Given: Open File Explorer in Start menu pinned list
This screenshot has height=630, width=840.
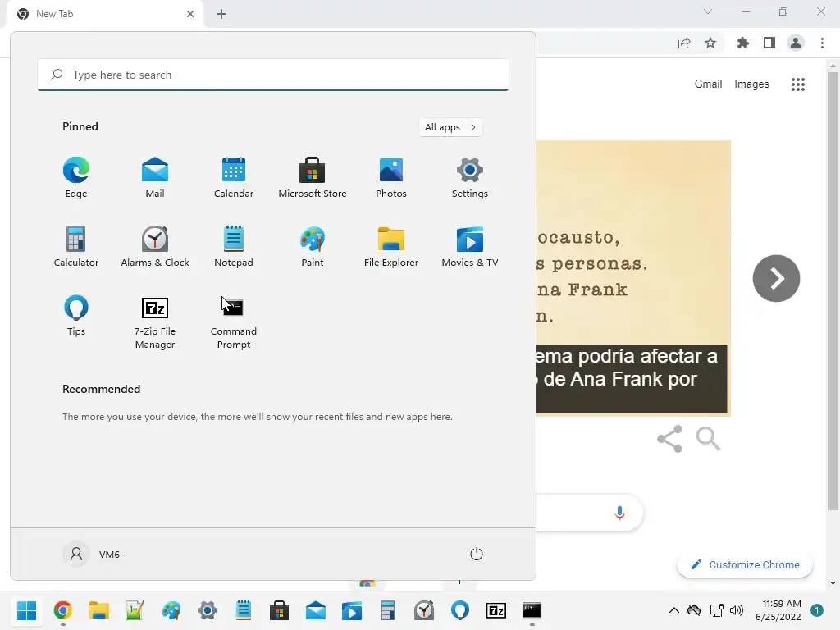Looking at the screenshot, I should pyautogui.click(x=391, y=246).
